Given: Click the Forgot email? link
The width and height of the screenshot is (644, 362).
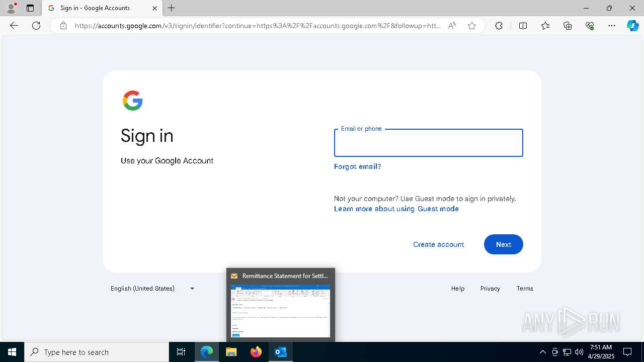Looking at the screenshot, I should click(357, 166).
